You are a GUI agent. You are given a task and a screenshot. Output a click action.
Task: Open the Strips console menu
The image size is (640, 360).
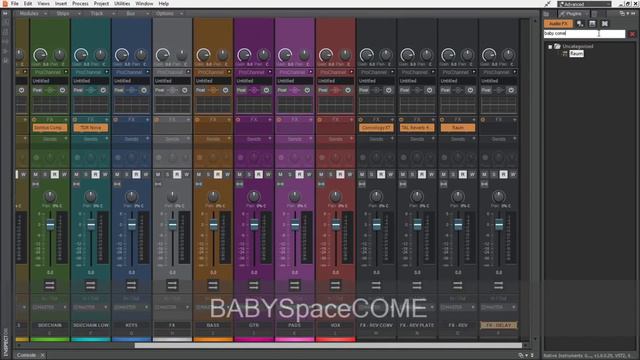[67, 13]
